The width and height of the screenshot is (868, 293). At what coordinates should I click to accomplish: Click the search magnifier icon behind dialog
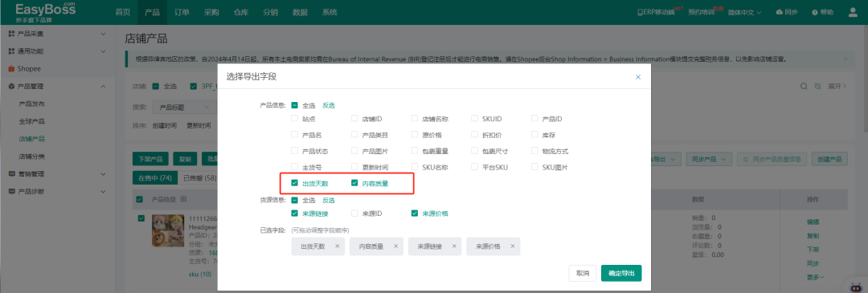point(804,86)
